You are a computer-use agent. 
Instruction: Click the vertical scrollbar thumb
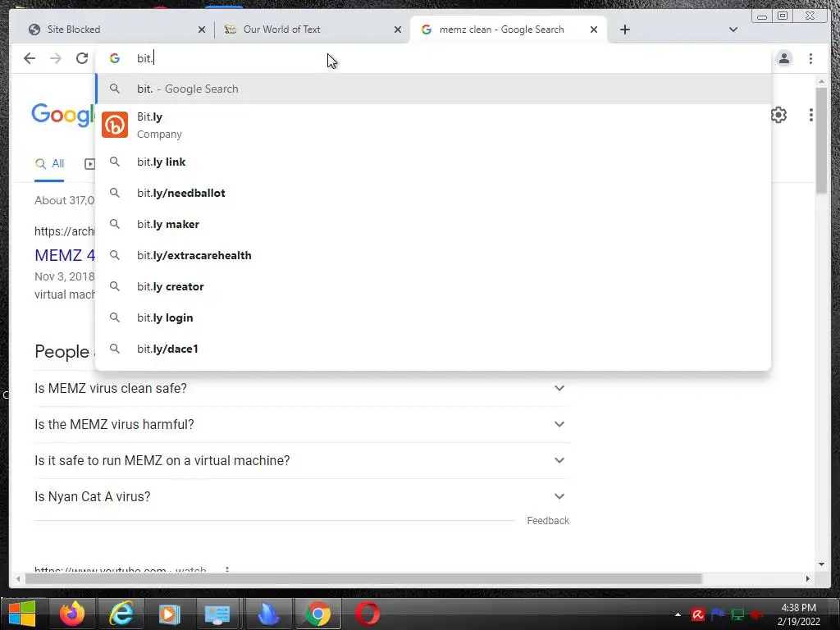click(x=821, y=140)
